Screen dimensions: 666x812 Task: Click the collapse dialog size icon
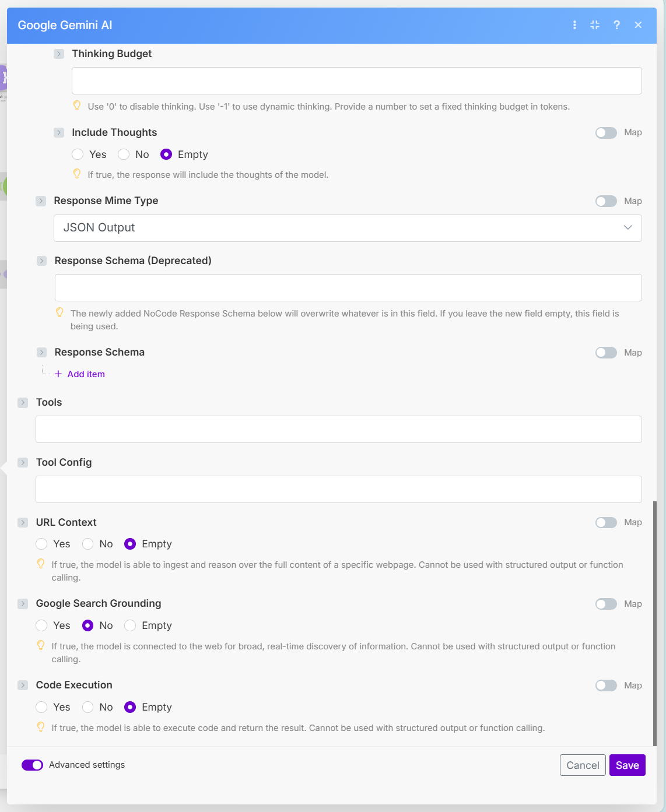coord(595,25)
